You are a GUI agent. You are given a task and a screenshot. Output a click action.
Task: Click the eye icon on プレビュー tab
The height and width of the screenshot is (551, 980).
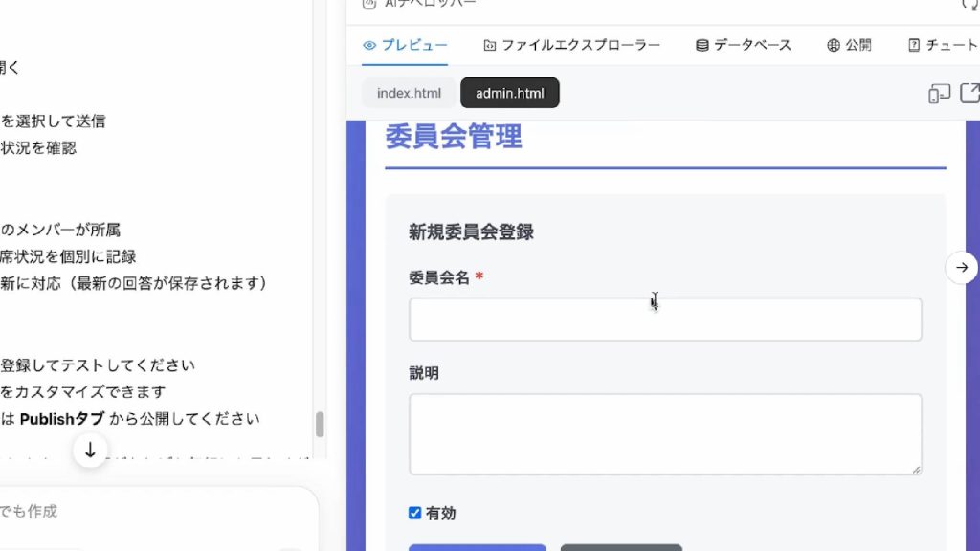coord(369,45)
